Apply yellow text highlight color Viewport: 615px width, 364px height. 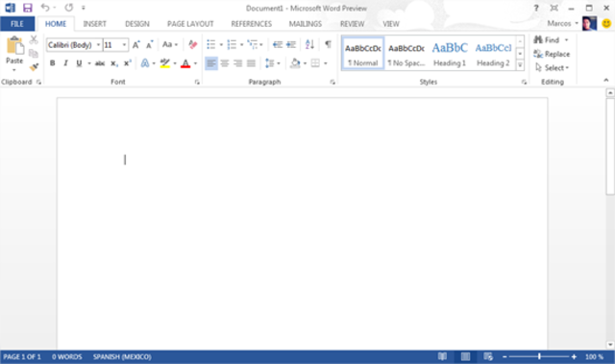pyautogui.click(x=165, y=63)
